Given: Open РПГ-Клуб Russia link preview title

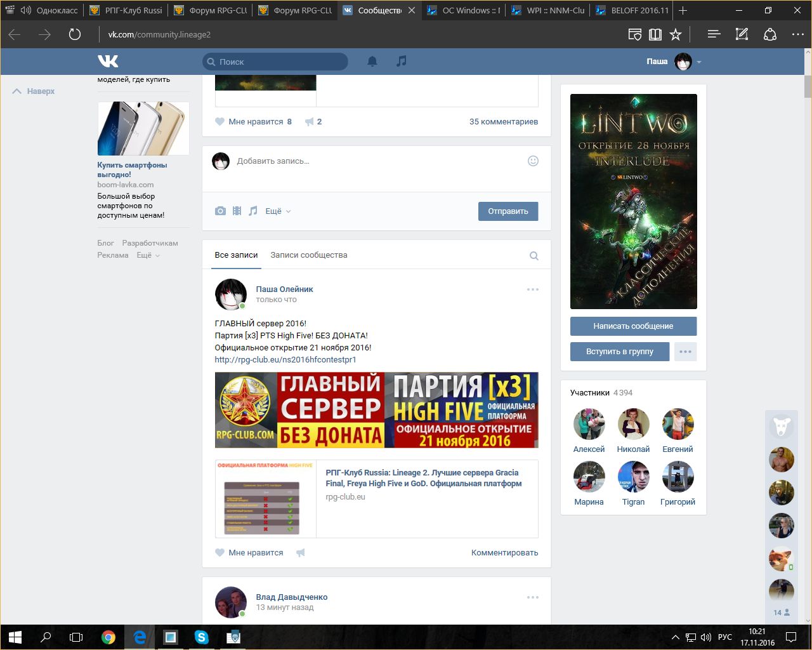Looking at the screenshot, I should 424,478.
